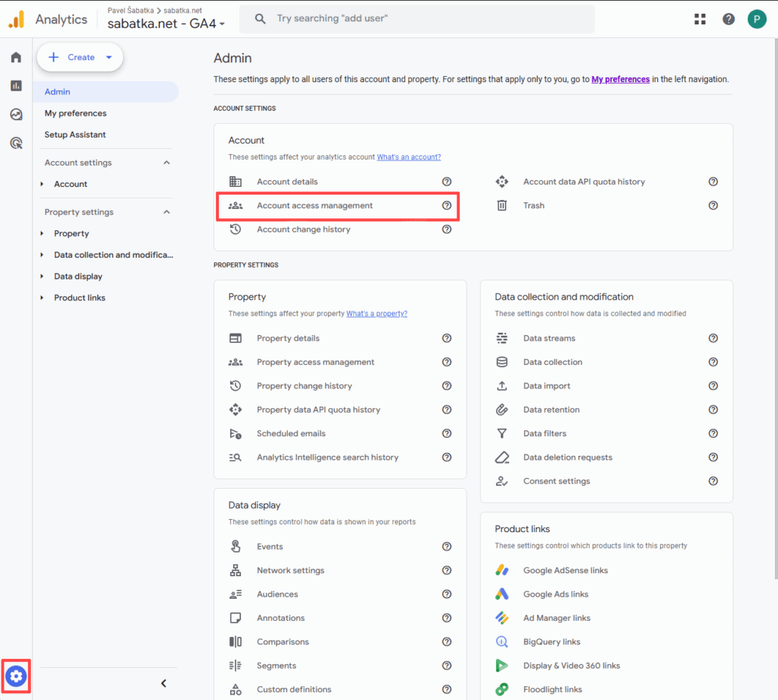
Task: Click help icon next to Account access management
Action: [447, 205]
